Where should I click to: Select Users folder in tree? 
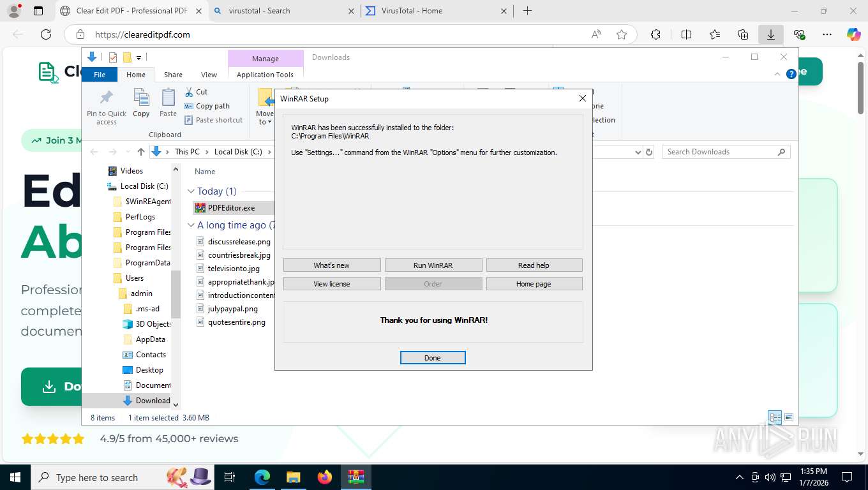click(x=135, y=278)
